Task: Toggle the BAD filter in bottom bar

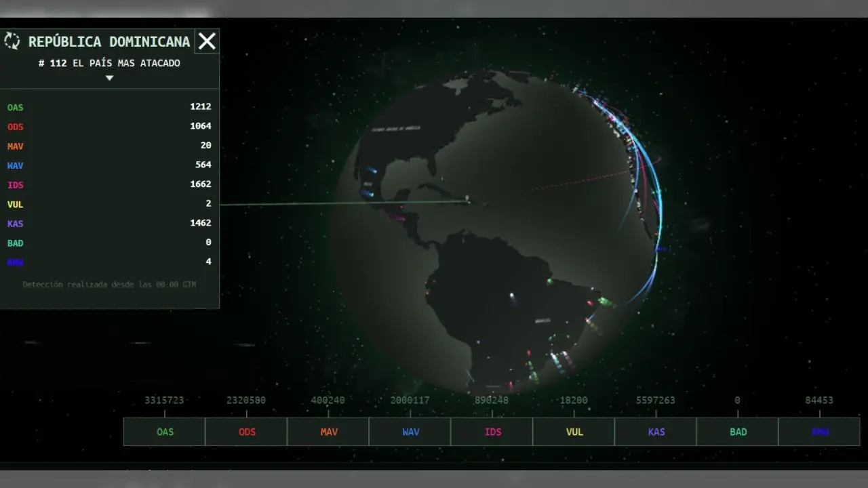Action: [x=738, y=432]
